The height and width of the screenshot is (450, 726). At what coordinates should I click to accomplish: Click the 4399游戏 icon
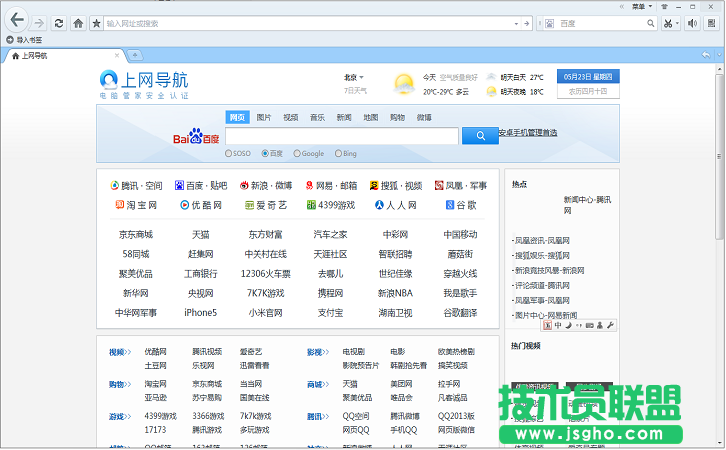[311, 205]
